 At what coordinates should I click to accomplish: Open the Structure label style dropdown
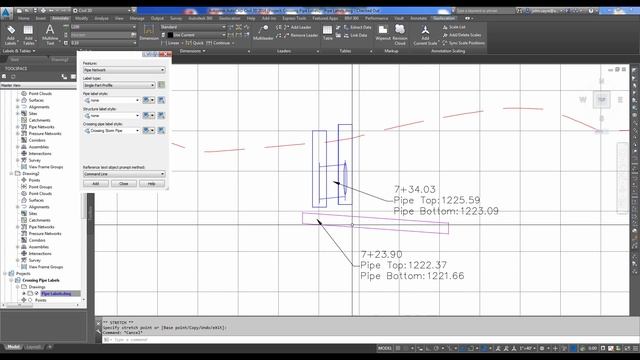112,116
